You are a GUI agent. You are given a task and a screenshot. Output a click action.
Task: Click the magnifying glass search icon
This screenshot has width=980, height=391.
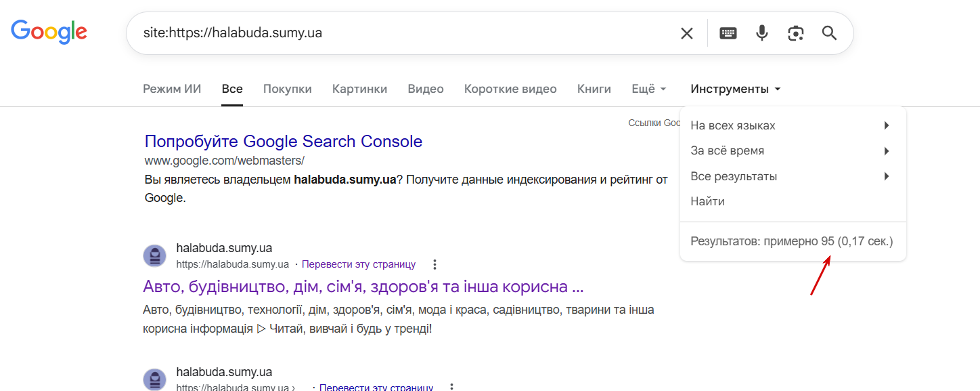tap(830, 33)
